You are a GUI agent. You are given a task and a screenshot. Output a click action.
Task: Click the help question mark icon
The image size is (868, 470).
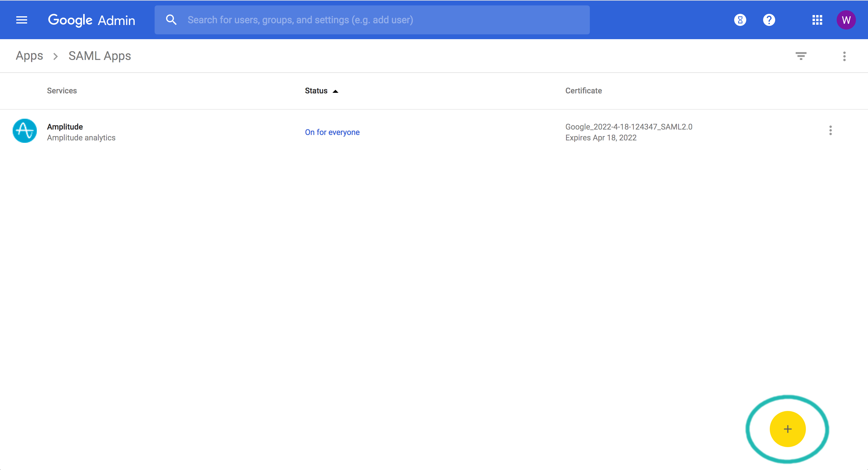pos(769,20)
